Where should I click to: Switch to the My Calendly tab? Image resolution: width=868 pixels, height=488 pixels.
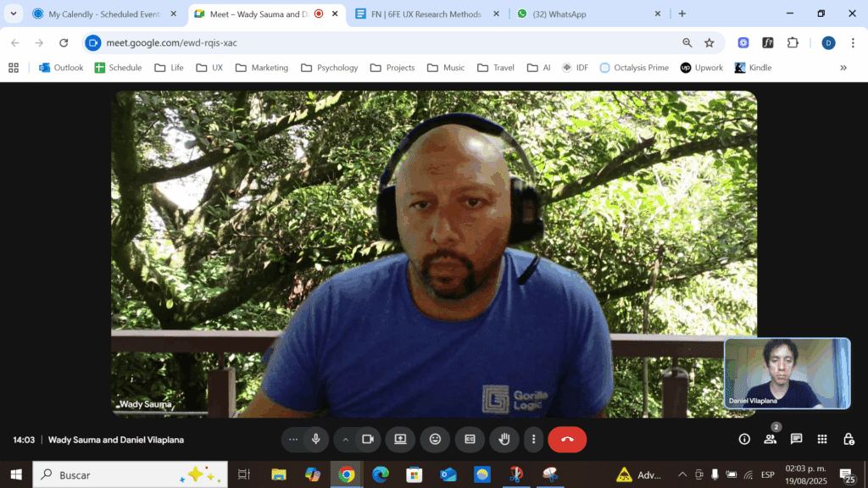pos(103,14)
